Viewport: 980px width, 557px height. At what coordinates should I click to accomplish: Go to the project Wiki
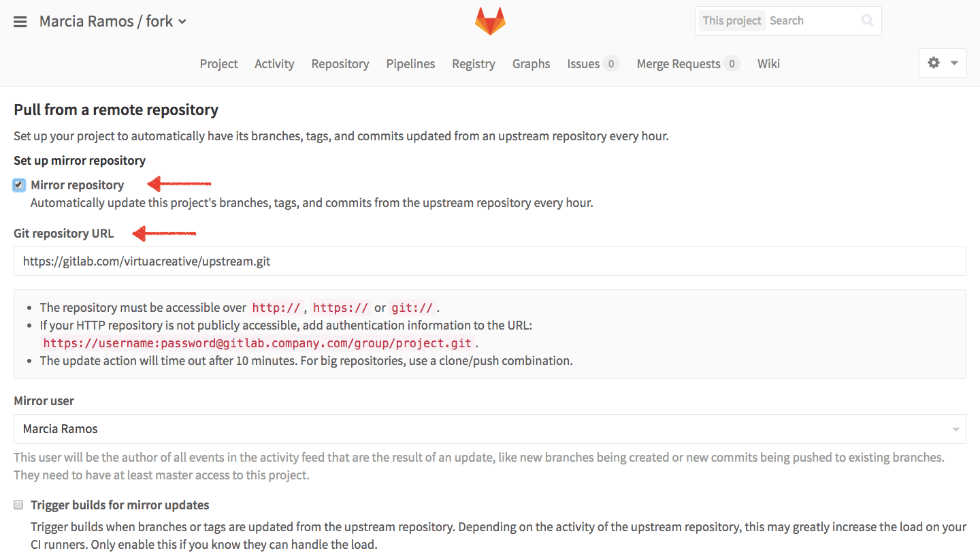click(768, 63)
